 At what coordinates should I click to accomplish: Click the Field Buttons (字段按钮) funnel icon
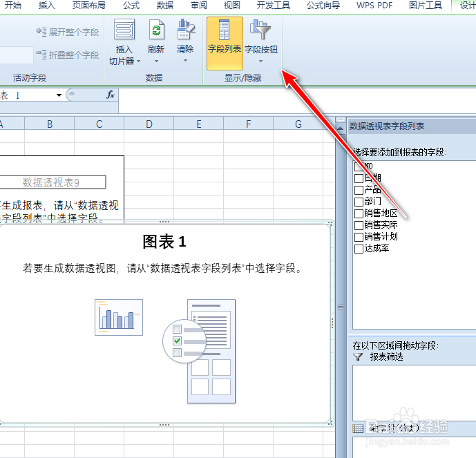pyautogui.click(x=260, y=30)
